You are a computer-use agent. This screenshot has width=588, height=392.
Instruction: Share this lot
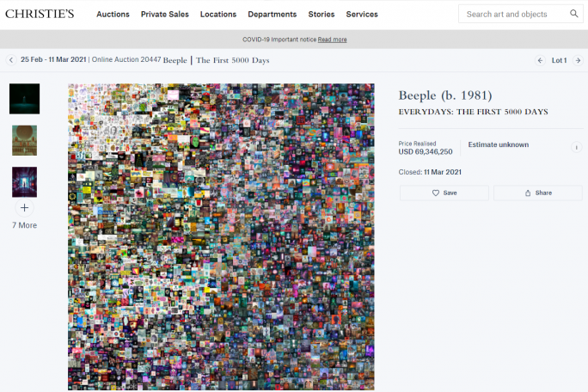[538, 193]
